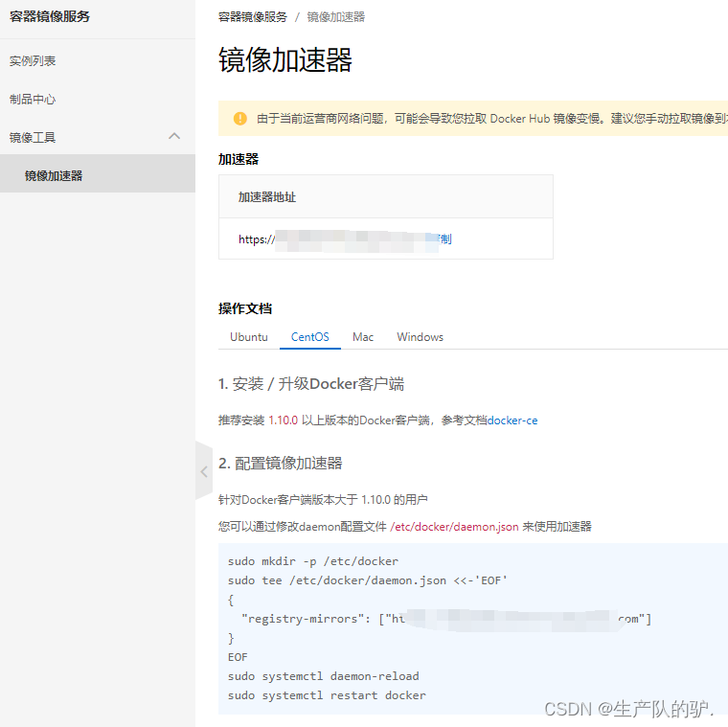Click the 'sudo mkdir -p /etc/docker' line
The width and height of the screenshot is (728, 727).
313,561
